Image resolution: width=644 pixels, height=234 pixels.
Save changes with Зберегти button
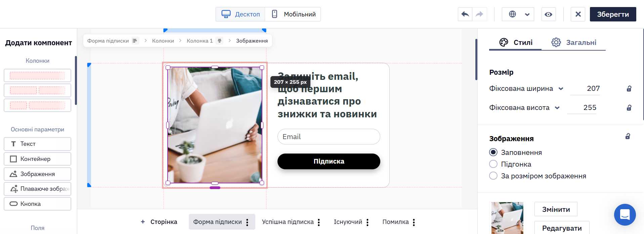[x=613, y=14]
